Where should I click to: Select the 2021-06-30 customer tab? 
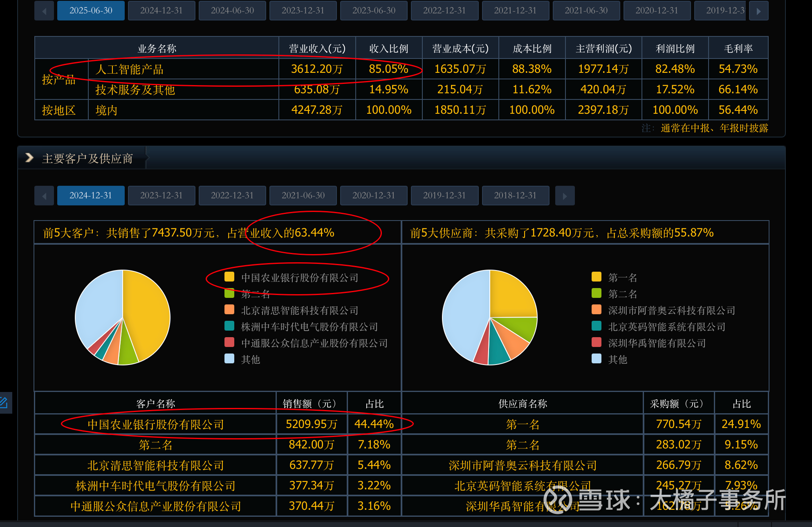(x=303, y=196)
